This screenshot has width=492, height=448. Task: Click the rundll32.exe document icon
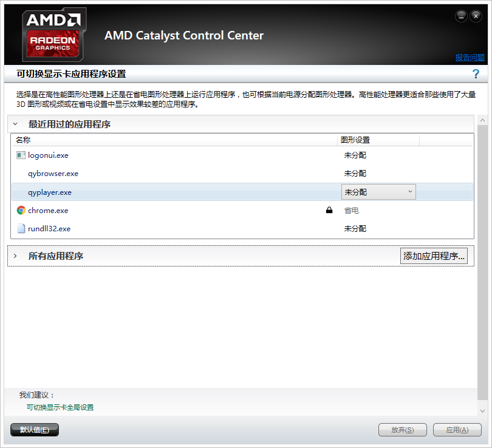click(21, 228)
